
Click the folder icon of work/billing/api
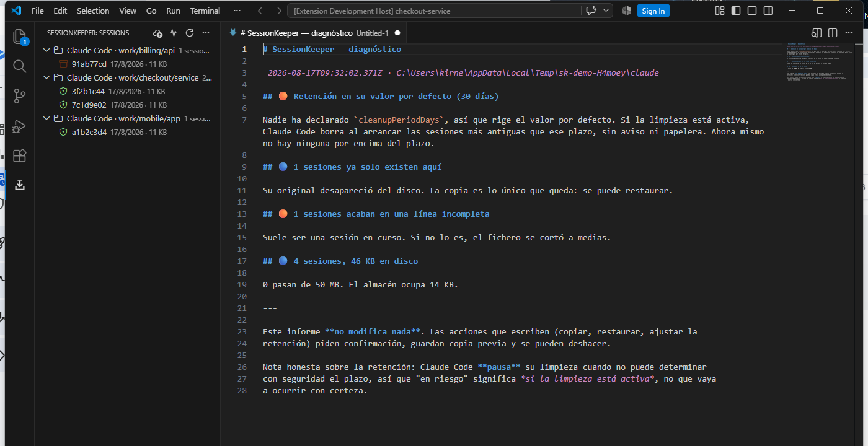[58, 50]
